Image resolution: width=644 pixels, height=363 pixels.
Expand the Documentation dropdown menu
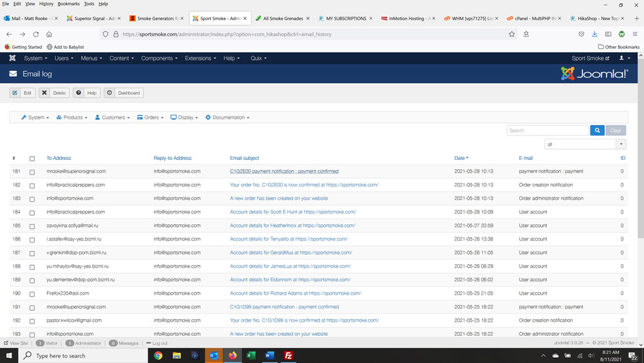click(x=227, y=117)
